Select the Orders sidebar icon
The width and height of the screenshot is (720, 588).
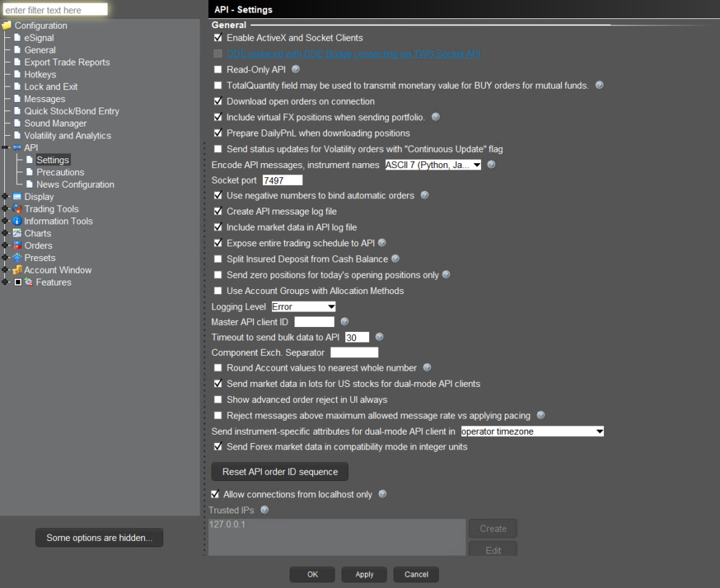(x=18, y=245)
